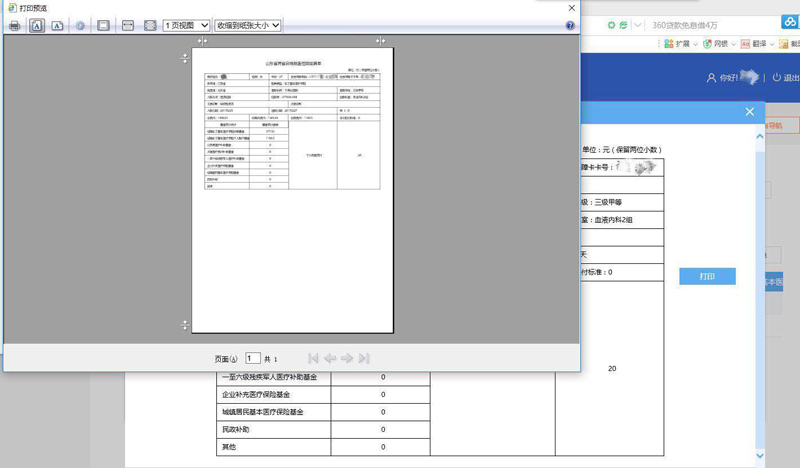Click the view full width icon

[x=128, y=25]
